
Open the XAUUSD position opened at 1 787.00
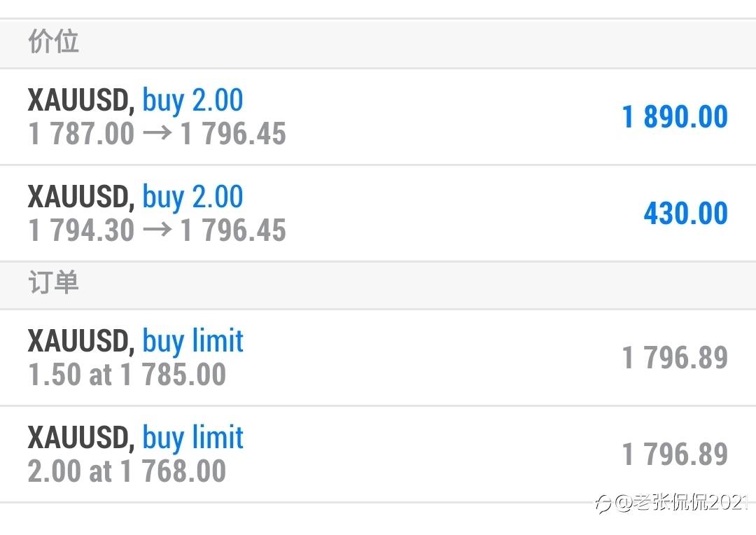[378, 117]
